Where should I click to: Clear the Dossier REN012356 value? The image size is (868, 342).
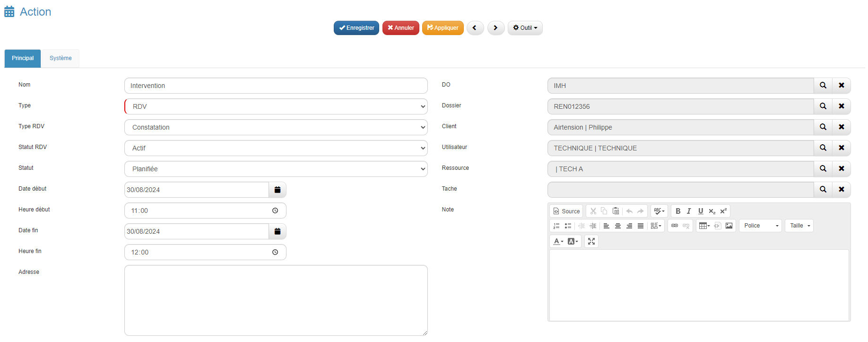(842, 106)
